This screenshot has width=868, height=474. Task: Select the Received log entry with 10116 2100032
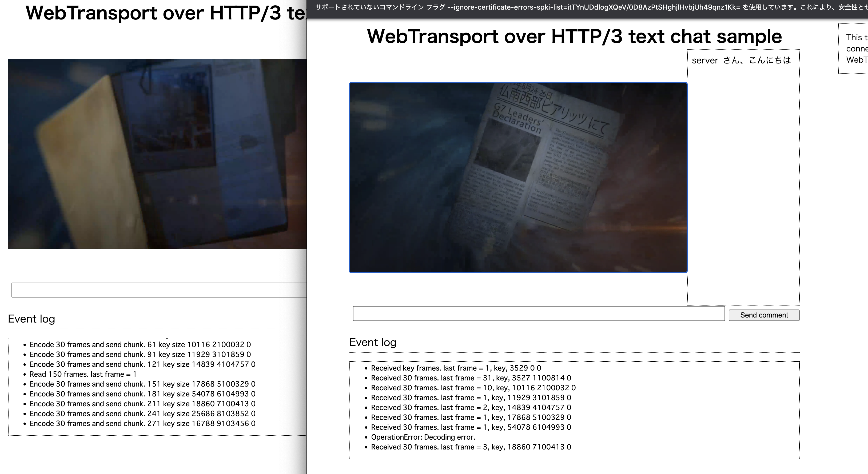coord(473,388)
